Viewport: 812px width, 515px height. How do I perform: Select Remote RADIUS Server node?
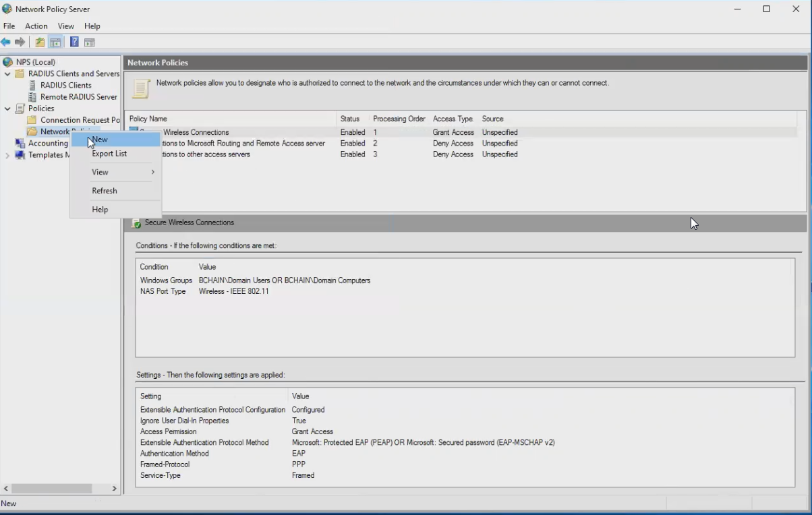[78, 97]
